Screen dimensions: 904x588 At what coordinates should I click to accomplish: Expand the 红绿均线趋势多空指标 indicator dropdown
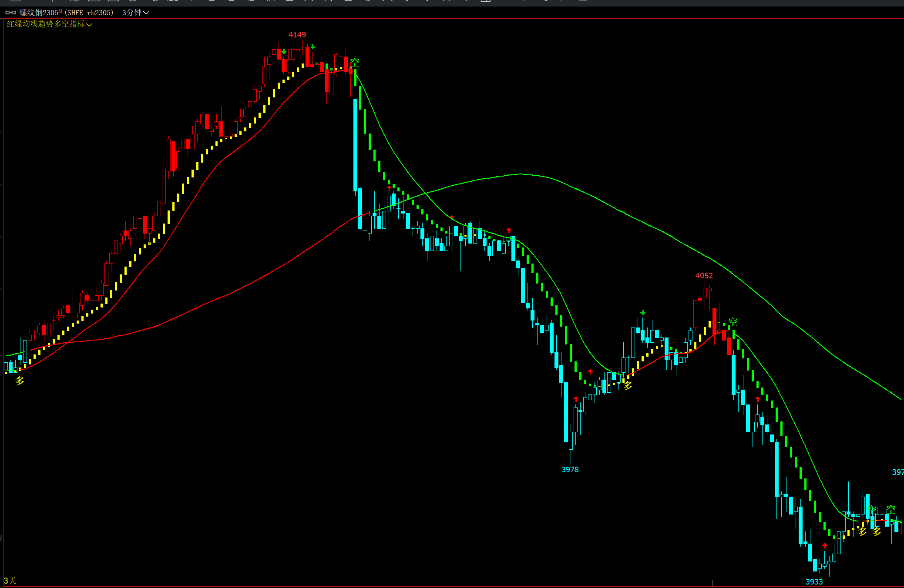(49, 24)
